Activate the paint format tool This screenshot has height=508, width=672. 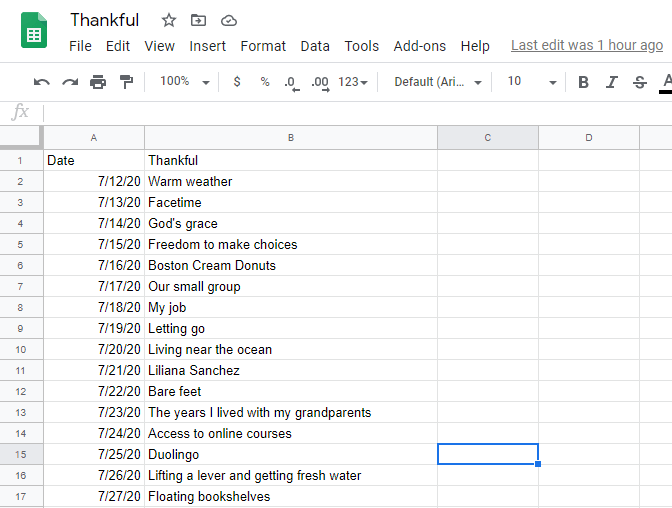(x=126, y=82)
